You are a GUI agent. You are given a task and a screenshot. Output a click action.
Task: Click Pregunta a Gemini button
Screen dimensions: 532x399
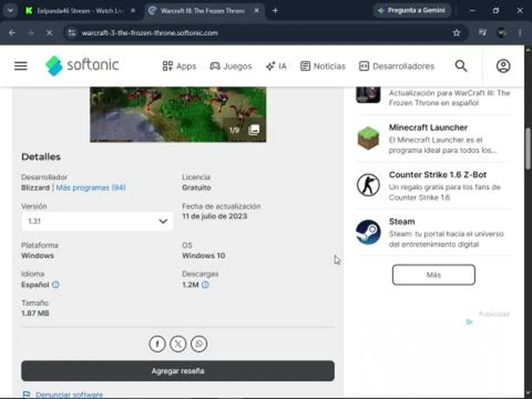pos(412,11)
